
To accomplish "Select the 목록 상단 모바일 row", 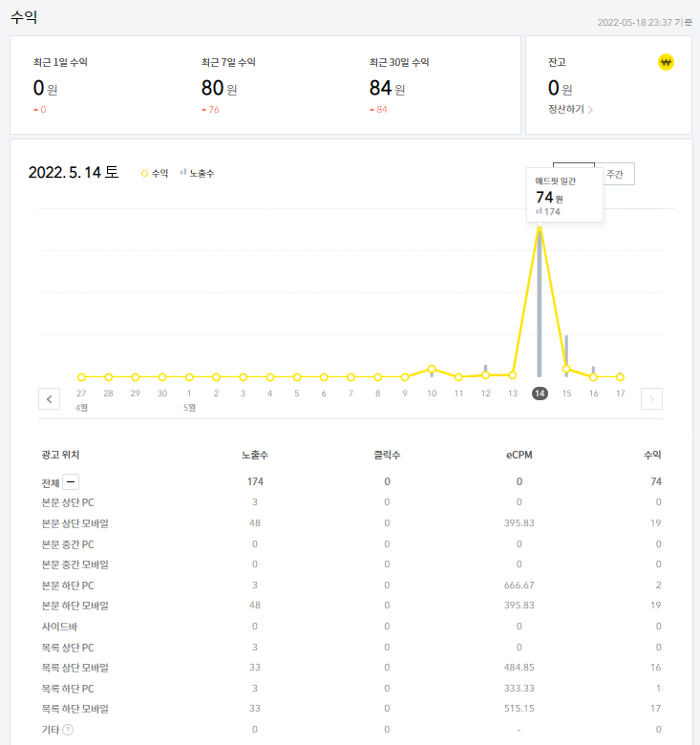I will 350,668.
